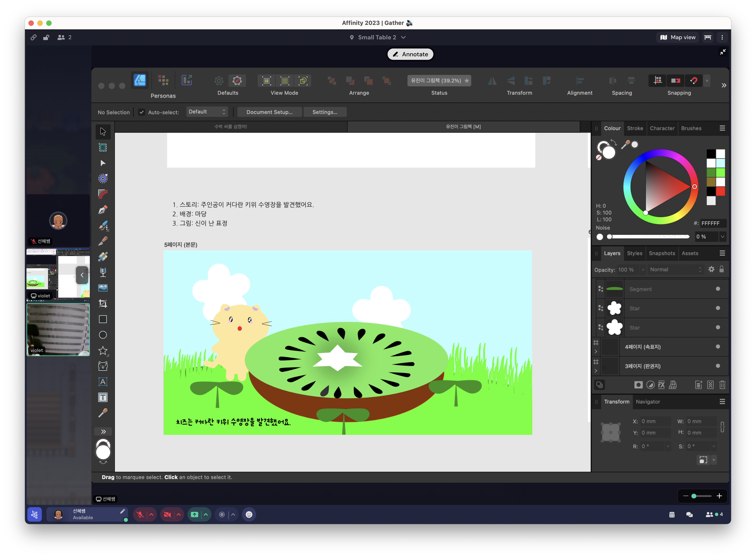This screenshot has width=756, height=557.
Task: Click the delete layer trash icon
Action: (722, 385)
